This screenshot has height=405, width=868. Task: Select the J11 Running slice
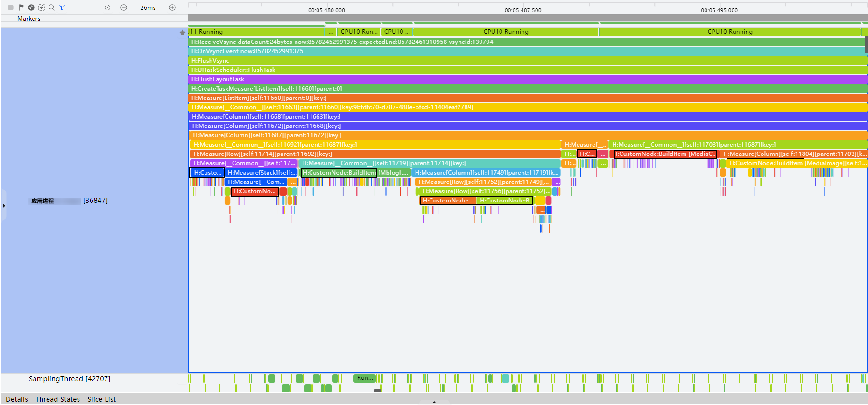tap(256, 32)
